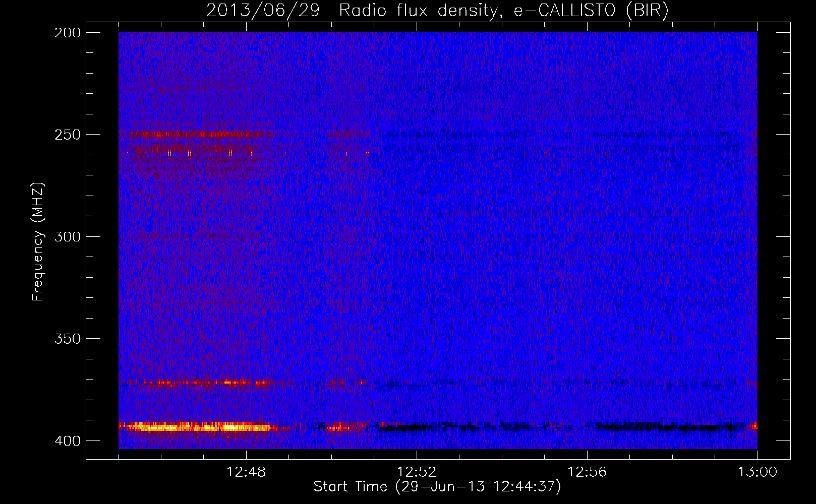
Task: Click the 'Frequency (MHZ)' axis label
Action: 38,241
